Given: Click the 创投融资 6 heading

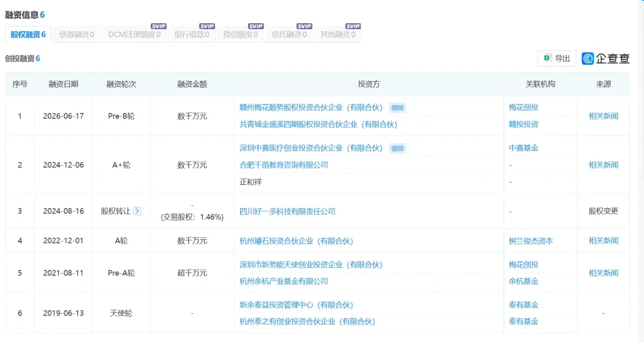Looking at the screenshot, I should (23, 58).
